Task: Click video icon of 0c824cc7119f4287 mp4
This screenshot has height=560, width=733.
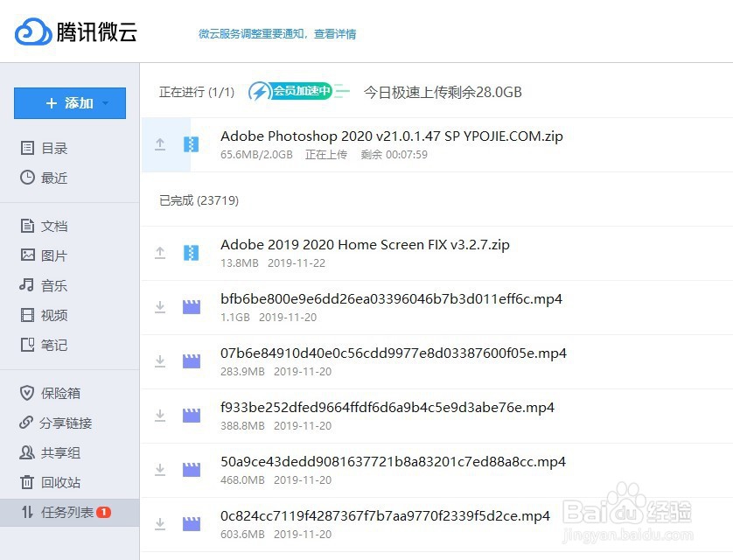Action: (192, 524)
